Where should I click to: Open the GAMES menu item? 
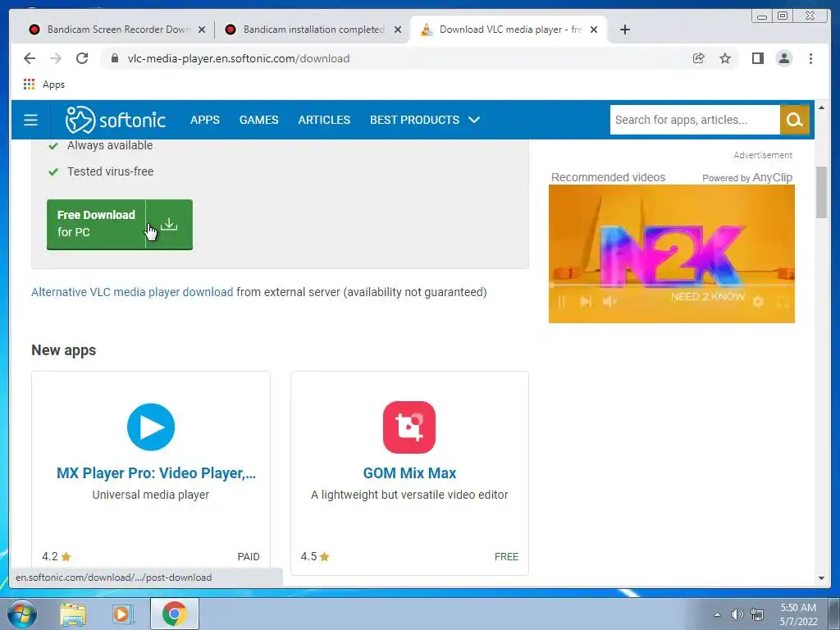[258, 120]
